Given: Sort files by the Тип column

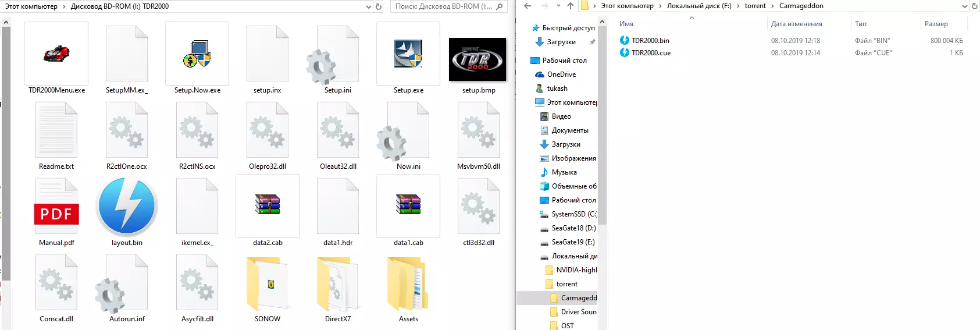Looking at the screenshot, I should 861,24.
